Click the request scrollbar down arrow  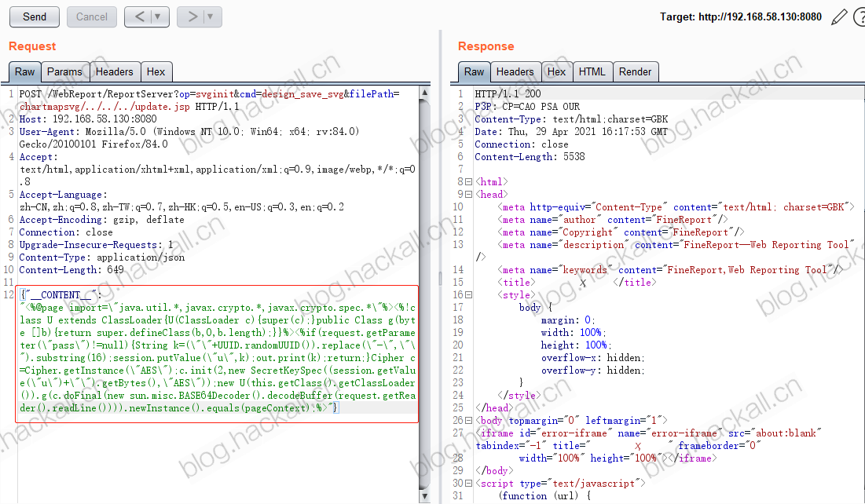(424, 496)
